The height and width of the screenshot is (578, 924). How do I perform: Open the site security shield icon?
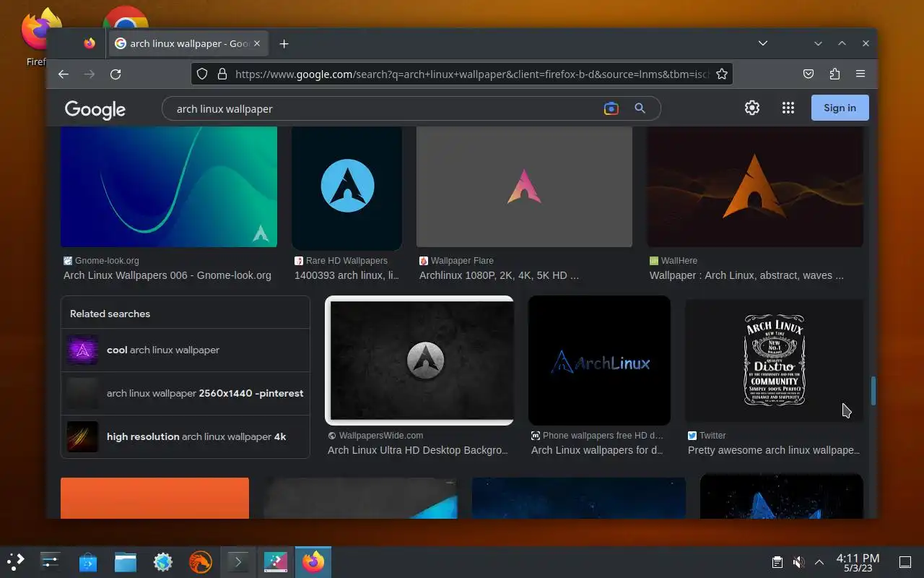tap(202, 74)
